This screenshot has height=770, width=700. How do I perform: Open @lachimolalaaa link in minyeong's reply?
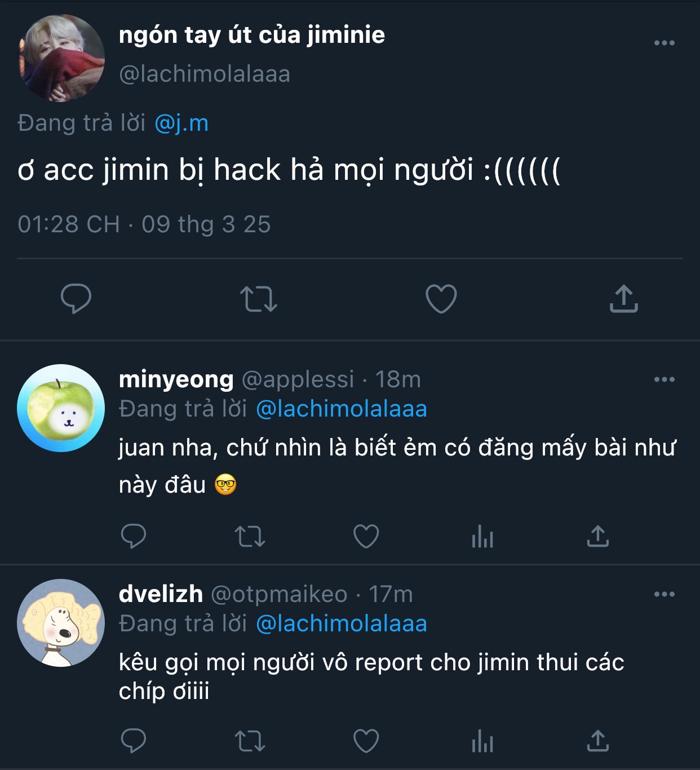click(342, 409)
